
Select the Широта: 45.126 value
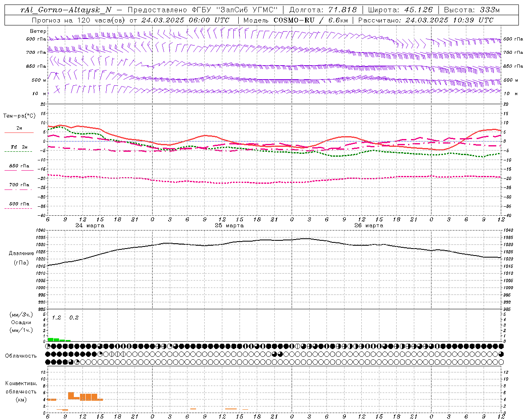point(400,10)
